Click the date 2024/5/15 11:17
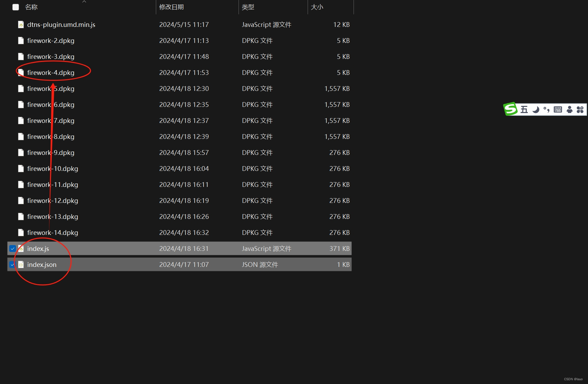Image resolution: width=588 pixels, height=384 pixels. pyautogui.click(x=184, y=25)
